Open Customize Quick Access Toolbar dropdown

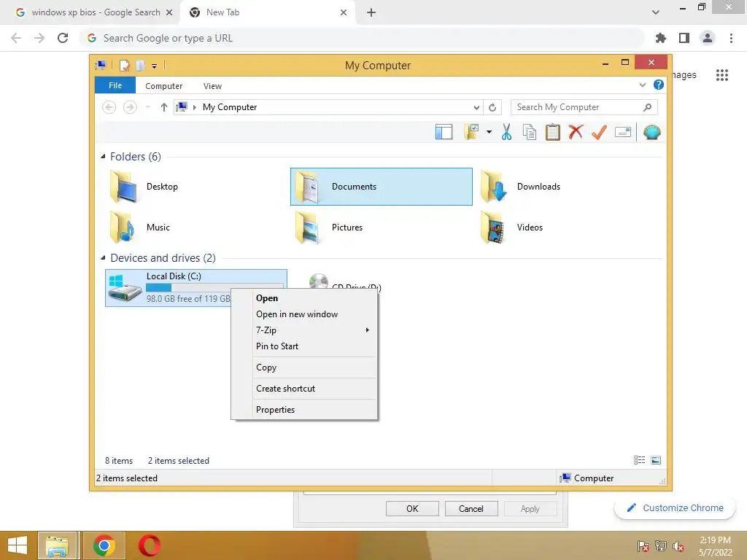pyautogui.click(x=155, y=66)
